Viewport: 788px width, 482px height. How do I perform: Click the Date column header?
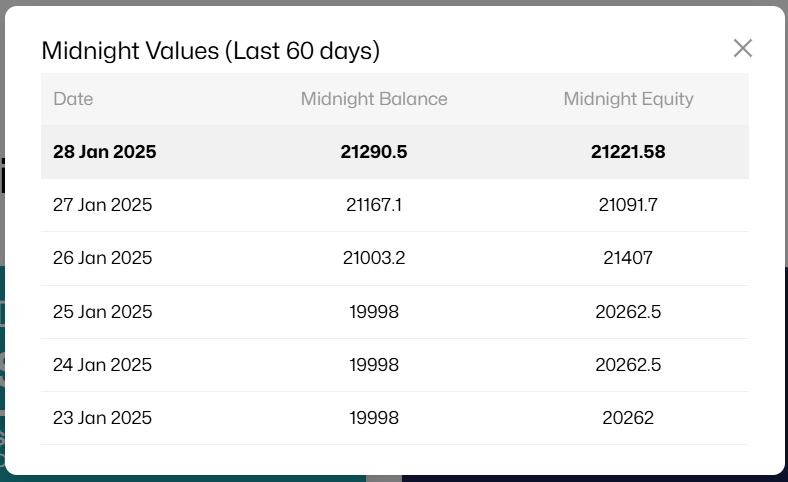73,99
